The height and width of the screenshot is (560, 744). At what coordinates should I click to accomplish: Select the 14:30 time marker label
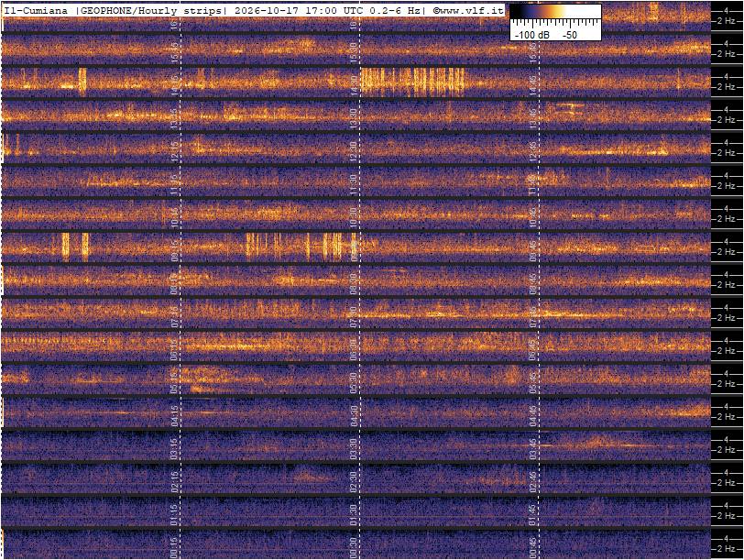click(354, 85)
